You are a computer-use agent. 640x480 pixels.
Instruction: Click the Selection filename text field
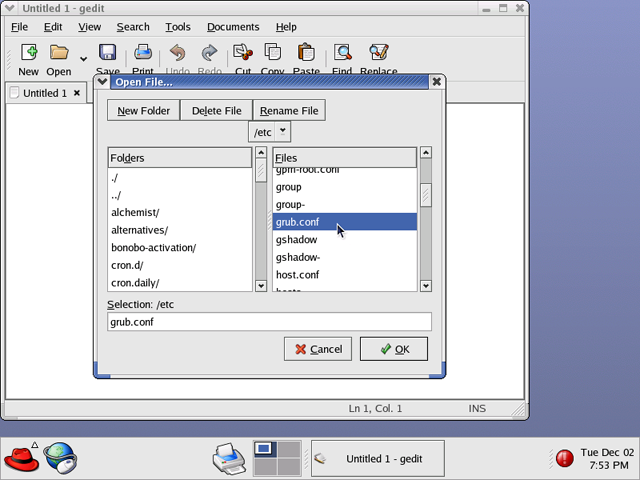(269, 322)
